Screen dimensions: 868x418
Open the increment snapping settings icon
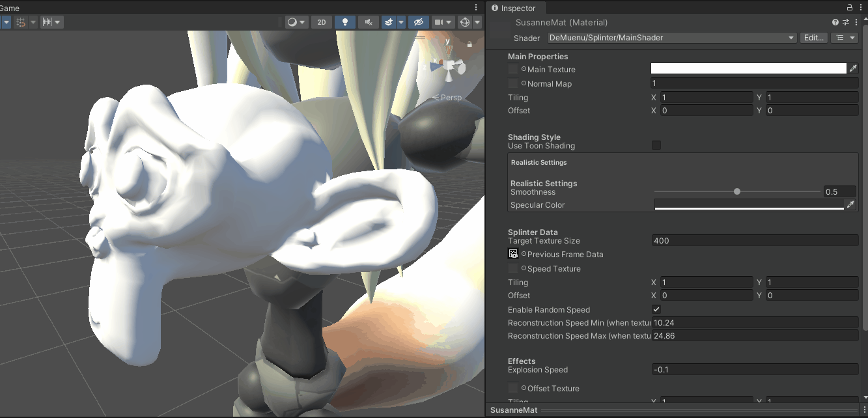pyautogui.click(x=47, y=22)
